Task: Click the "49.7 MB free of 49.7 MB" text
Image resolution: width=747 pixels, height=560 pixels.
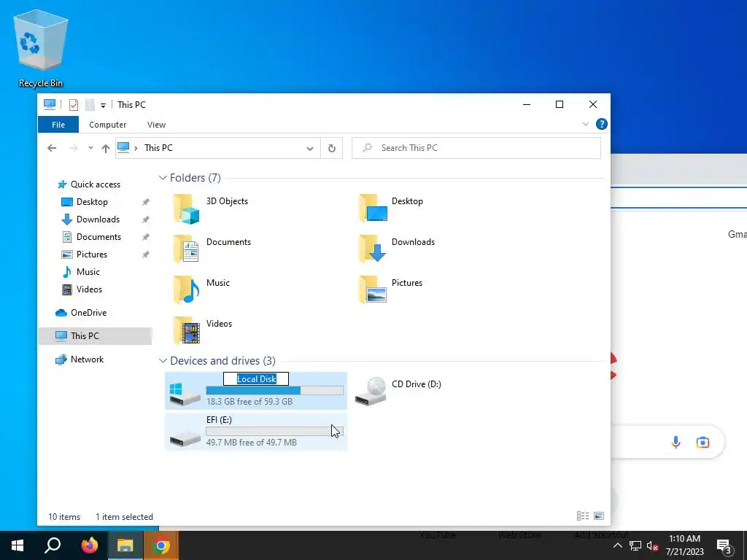Action: click(x=252, y=443)
